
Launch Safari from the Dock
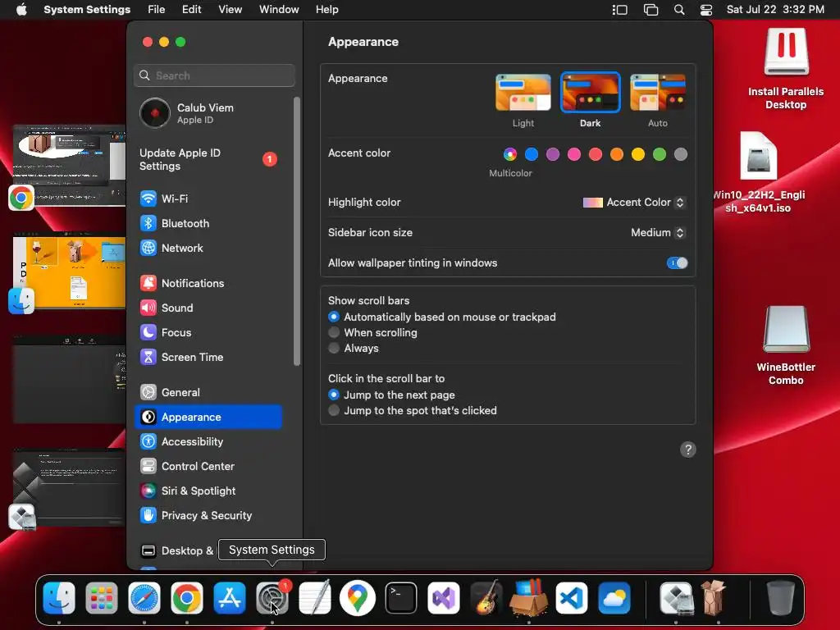click(144, 598)
